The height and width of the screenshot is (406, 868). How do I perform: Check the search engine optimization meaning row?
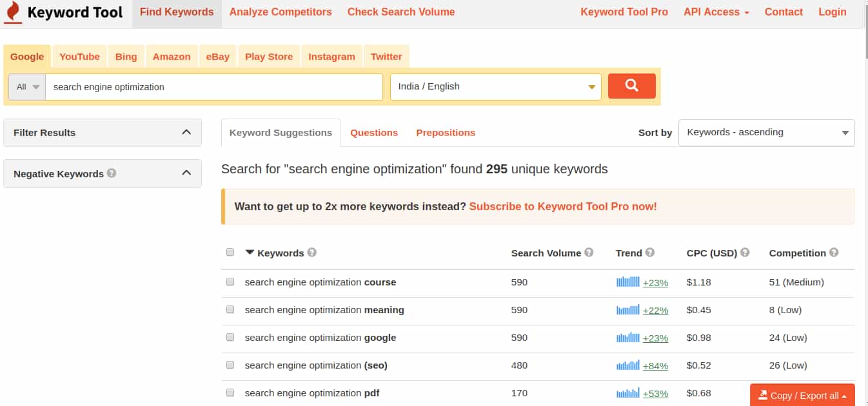pos(230,309)
